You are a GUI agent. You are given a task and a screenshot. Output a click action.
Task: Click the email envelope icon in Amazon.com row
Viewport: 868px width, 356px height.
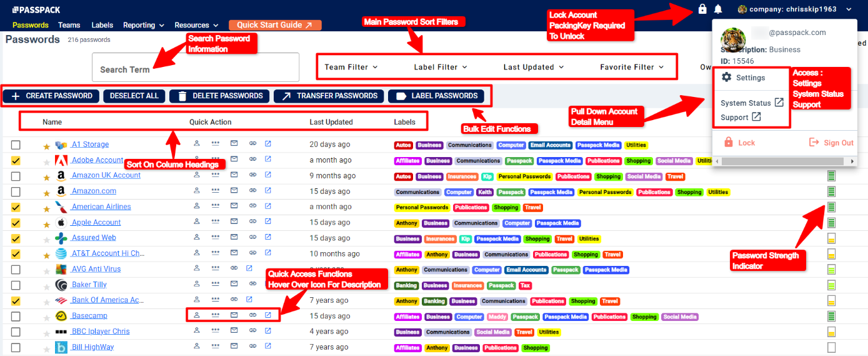[234, 191]
